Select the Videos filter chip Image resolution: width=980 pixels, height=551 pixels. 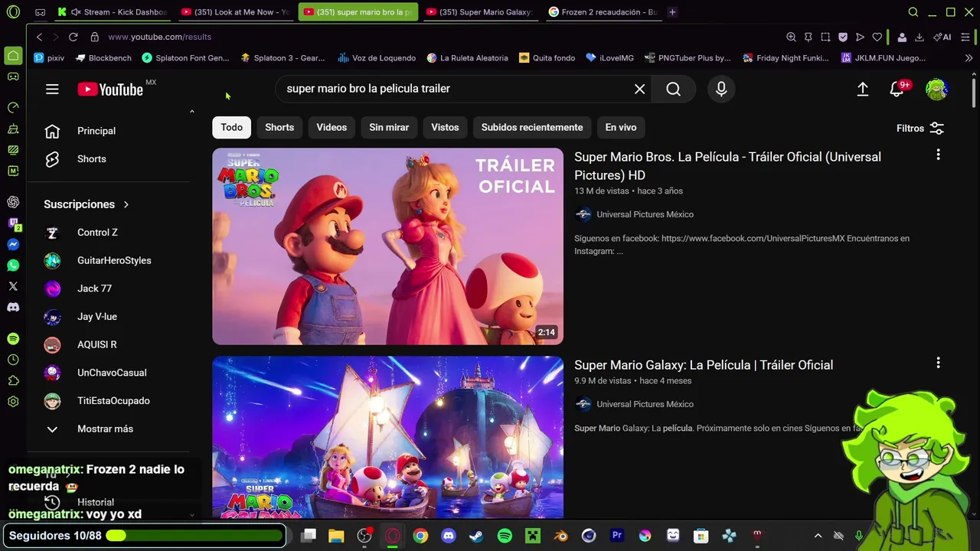pyautogui.click(x=332, y=127)
